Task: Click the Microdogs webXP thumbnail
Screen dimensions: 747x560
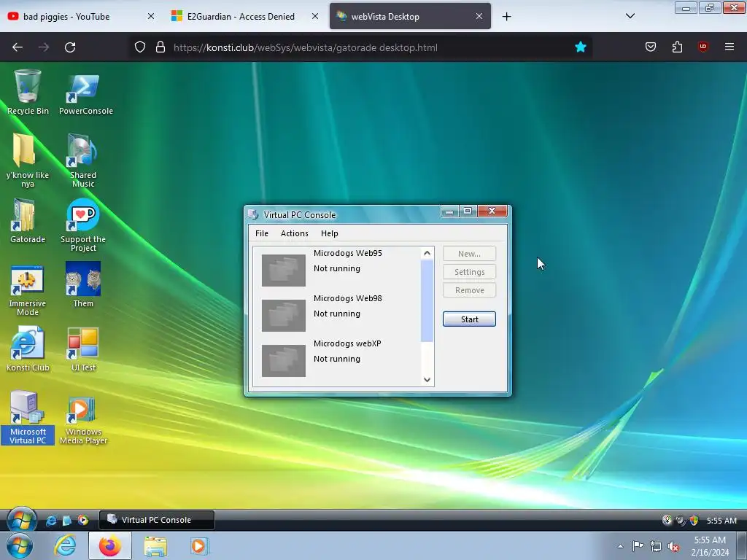Action: pos(284,361)
